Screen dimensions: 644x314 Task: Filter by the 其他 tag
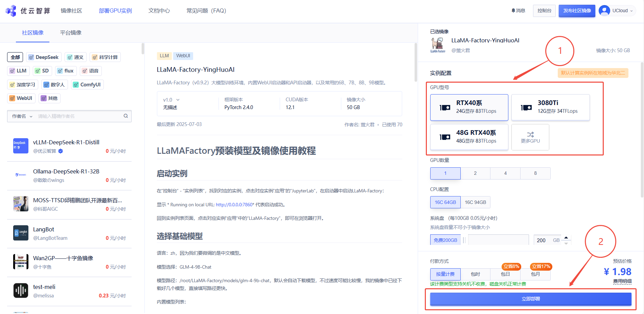pyautogui.click(x=49, y=98)
